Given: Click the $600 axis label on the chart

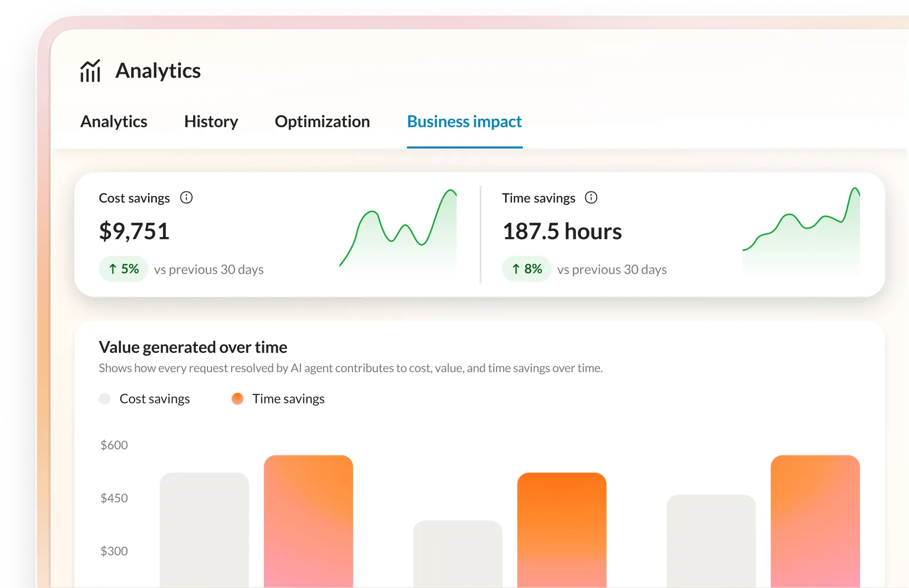Looking at the screenshot, I should coord(114,444).
